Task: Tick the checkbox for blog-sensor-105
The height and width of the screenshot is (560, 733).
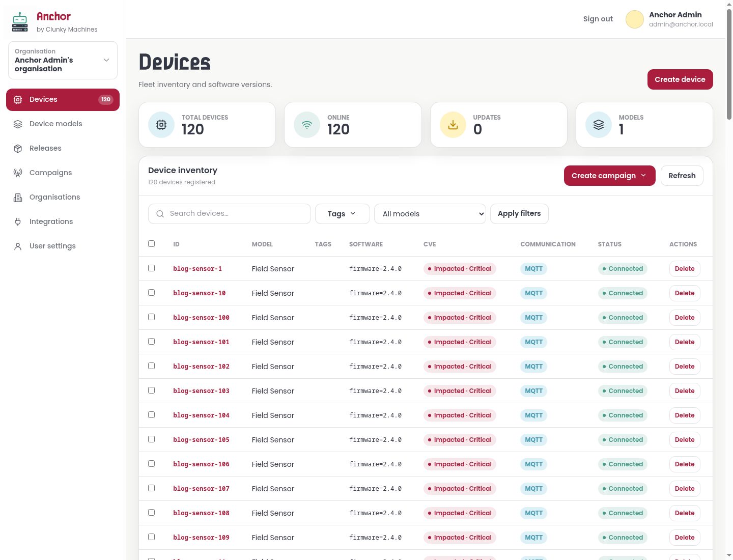Action: click(x=151, y=439)
